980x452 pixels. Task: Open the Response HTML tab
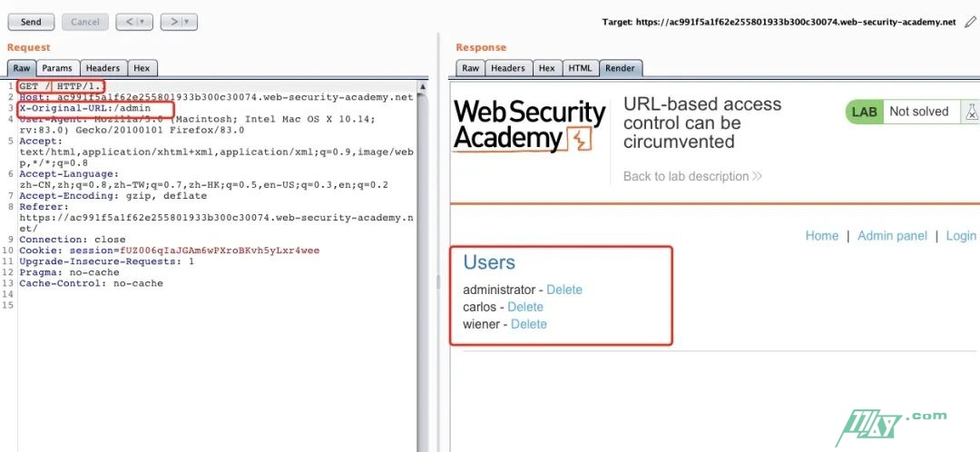(x=580, y=68)
